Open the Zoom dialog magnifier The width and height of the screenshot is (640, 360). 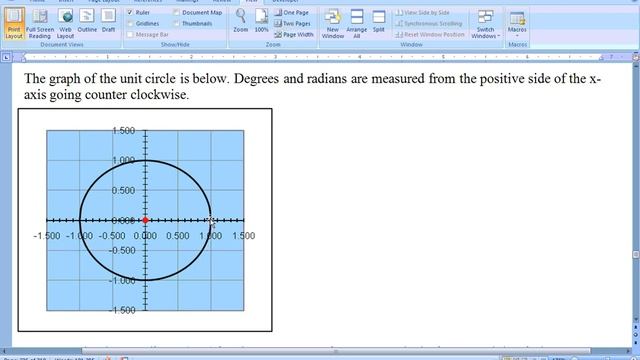click(x=241, y=20)
